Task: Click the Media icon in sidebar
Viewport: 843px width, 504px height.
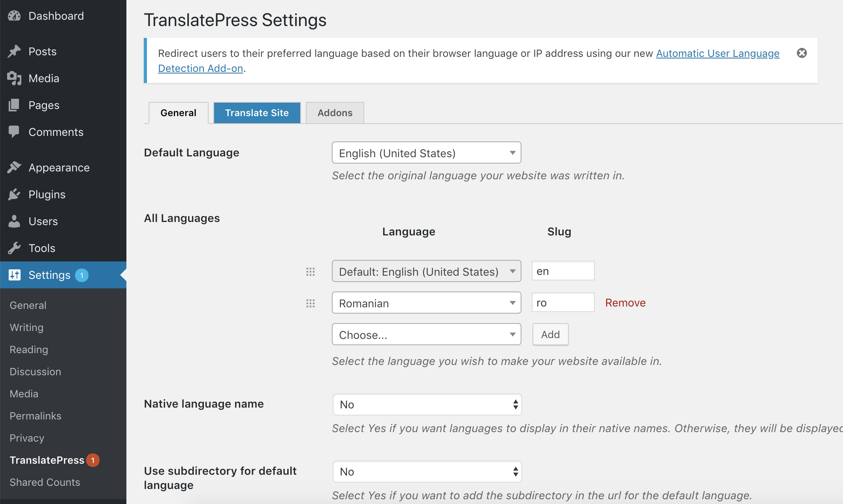Action: [x=14, y=77]
